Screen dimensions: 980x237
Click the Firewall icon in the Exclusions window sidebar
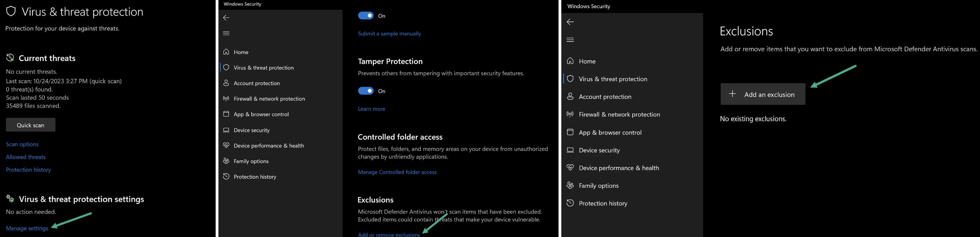coord(570,114)
